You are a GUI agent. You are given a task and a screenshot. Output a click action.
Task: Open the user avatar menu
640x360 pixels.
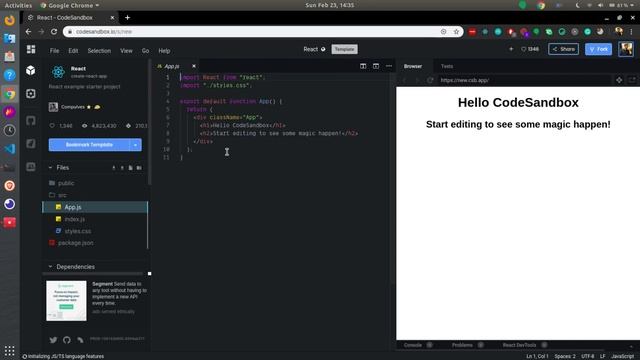(626, 49)
